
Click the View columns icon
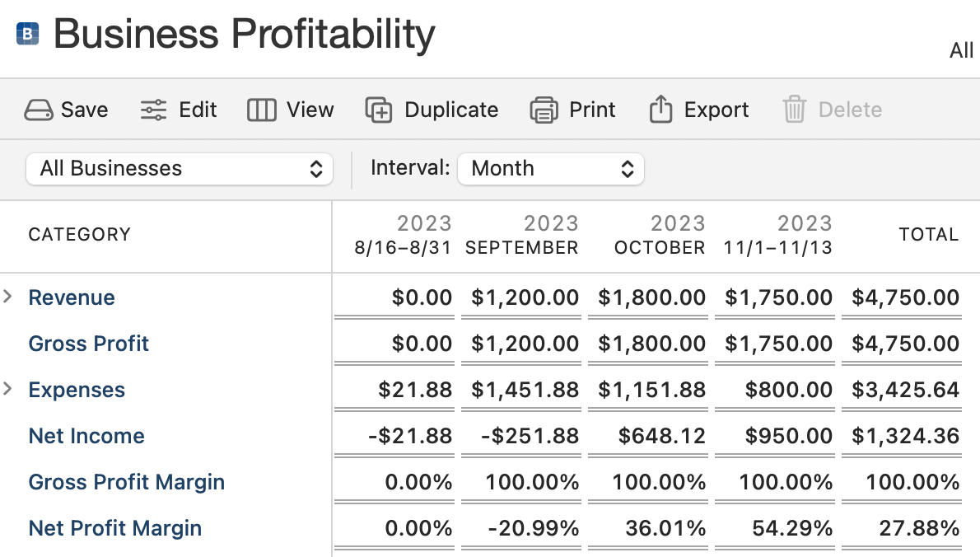point(262,110)
